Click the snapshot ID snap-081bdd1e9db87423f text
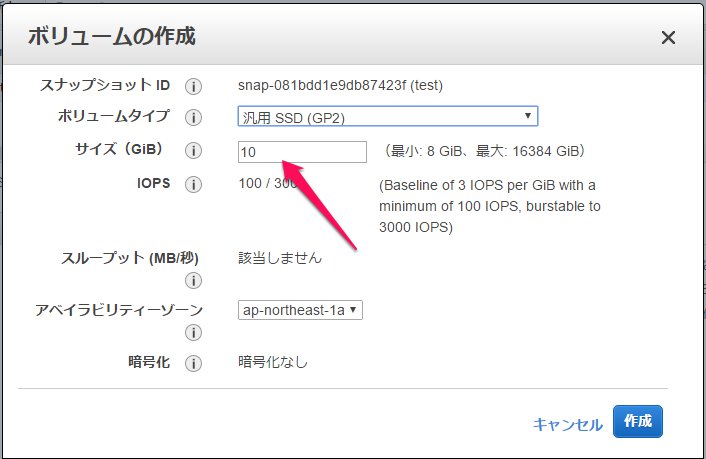The image size is (706, 459). coord(340,85)
